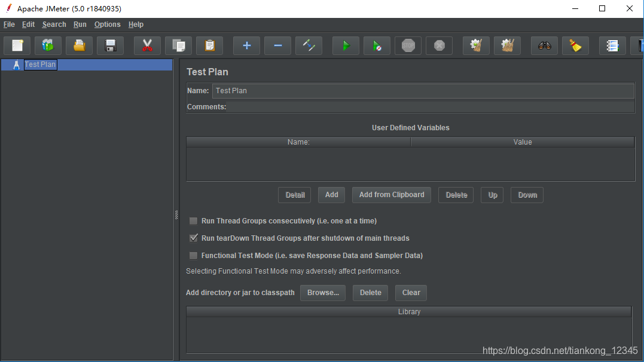Click the Open file folder icon

point(80,45)
